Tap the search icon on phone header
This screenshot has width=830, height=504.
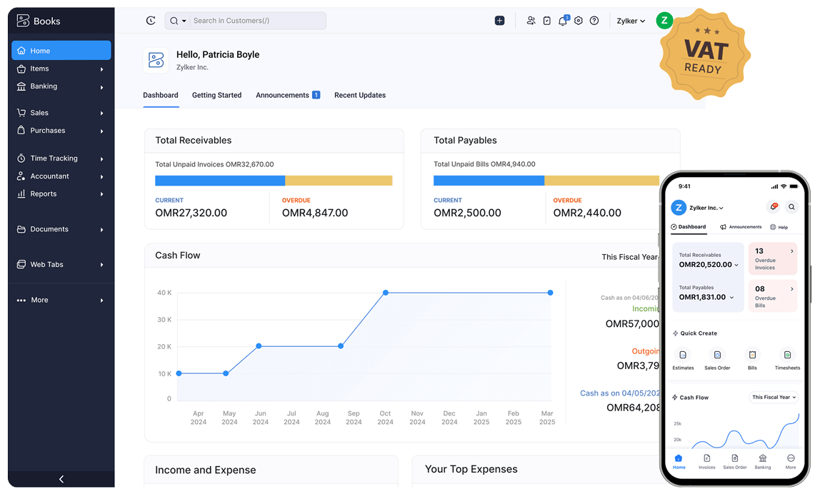click(x=791, y=207)
